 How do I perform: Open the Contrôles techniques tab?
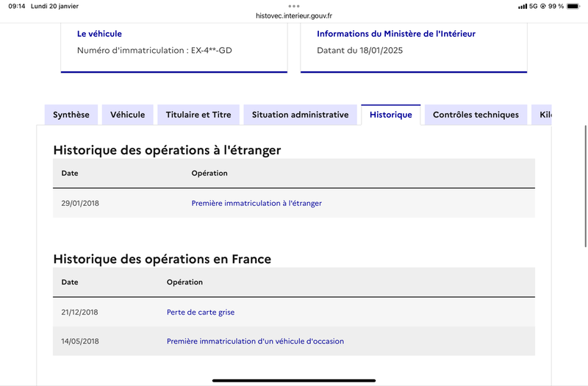(x=476, y=115)
